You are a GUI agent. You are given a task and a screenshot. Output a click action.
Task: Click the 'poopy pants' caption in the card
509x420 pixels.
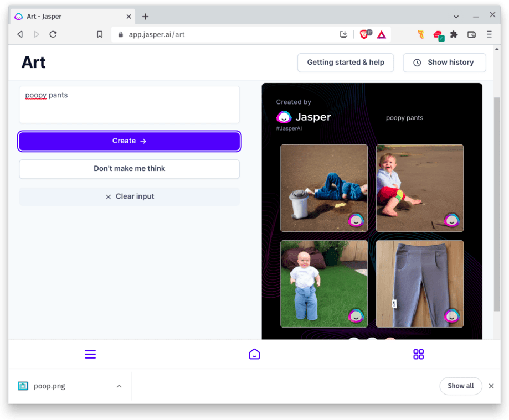(404, 118)
